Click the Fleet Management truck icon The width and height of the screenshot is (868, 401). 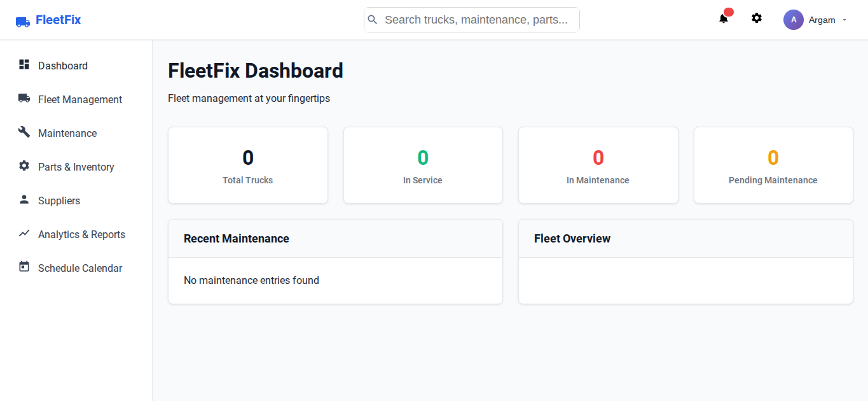pos(24,99)
